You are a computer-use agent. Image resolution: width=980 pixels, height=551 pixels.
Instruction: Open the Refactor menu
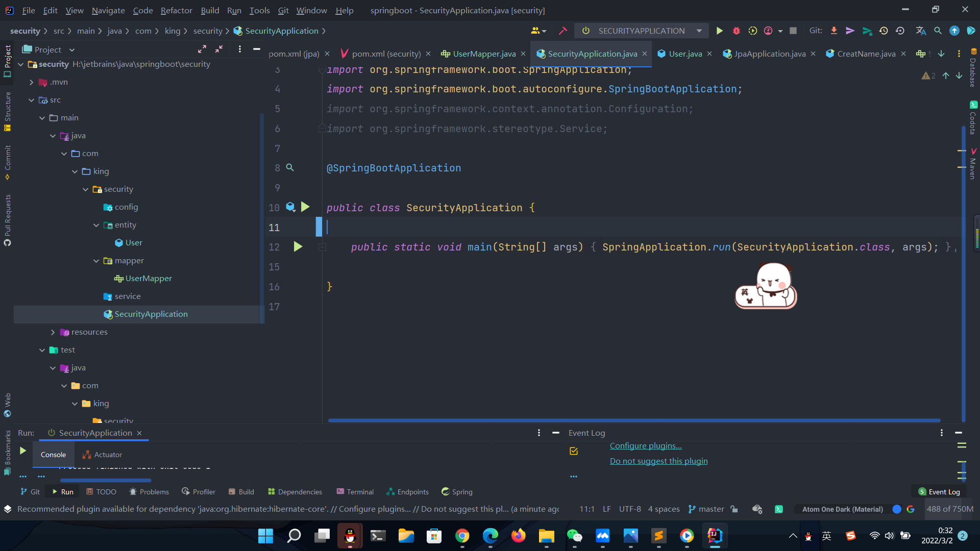[x=176, y=10]
